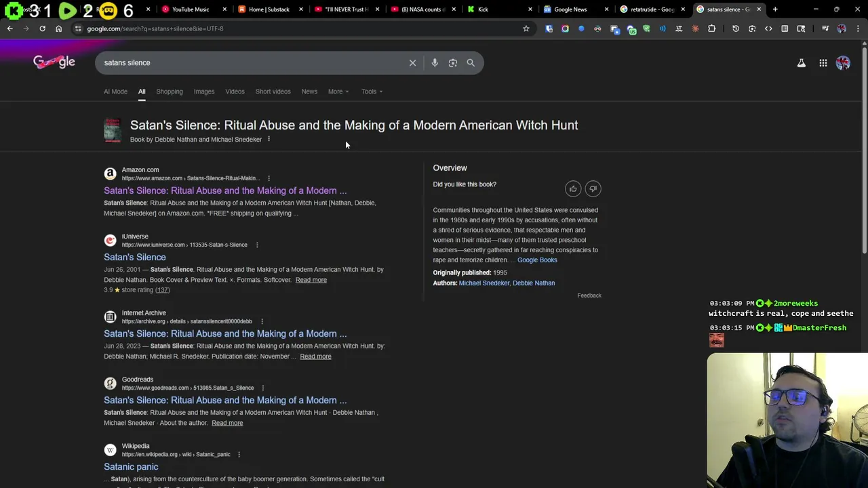Click the Feedback link under the overview
Screen dimensions: 868x488
(589, 296)
